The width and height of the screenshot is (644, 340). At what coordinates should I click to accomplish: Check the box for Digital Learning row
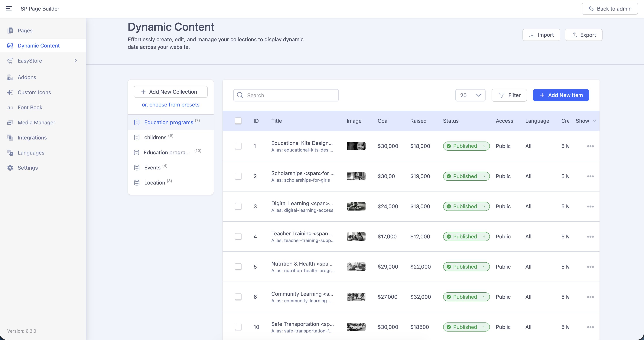coord(238,206)
